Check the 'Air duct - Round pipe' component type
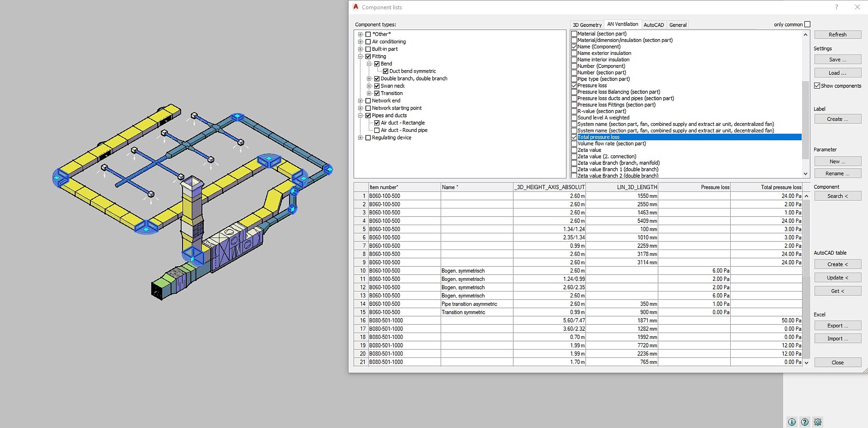Screen dimensions: 868x428 click(x=377, y=130)
